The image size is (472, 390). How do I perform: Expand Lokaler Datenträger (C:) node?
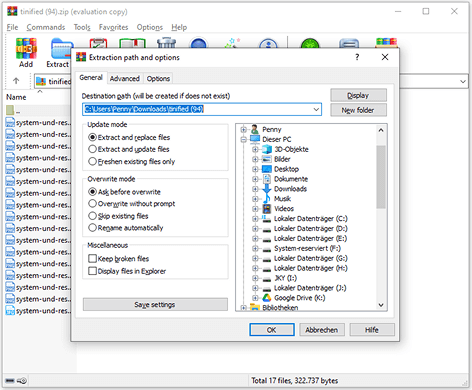click(x=255, y=219)
